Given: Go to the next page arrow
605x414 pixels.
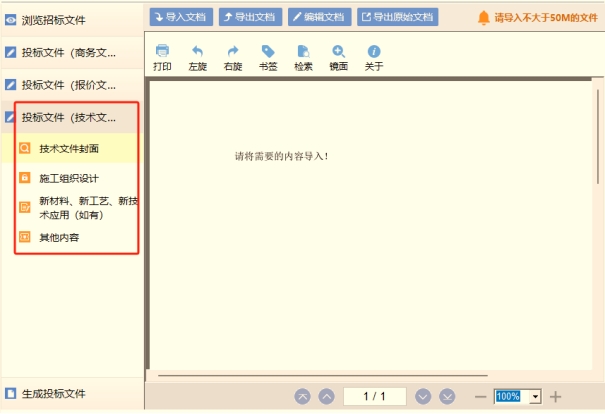Looking at the screenshot, I should 423,396.
